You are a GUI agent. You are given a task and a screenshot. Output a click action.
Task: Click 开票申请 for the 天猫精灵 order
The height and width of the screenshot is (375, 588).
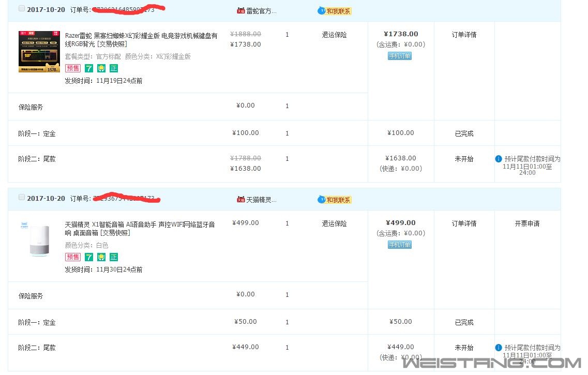pyautogui.click(x=527, y=223)
